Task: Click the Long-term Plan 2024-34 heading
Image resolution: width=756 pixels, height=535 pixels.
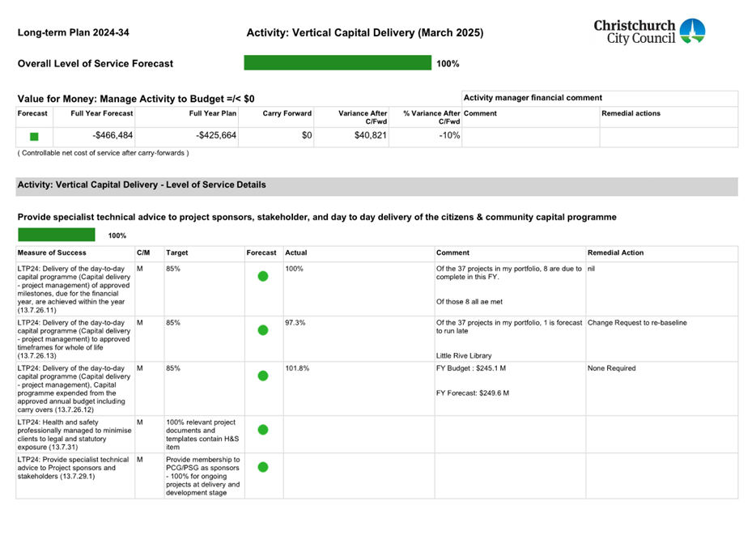Action: point(74,32)
